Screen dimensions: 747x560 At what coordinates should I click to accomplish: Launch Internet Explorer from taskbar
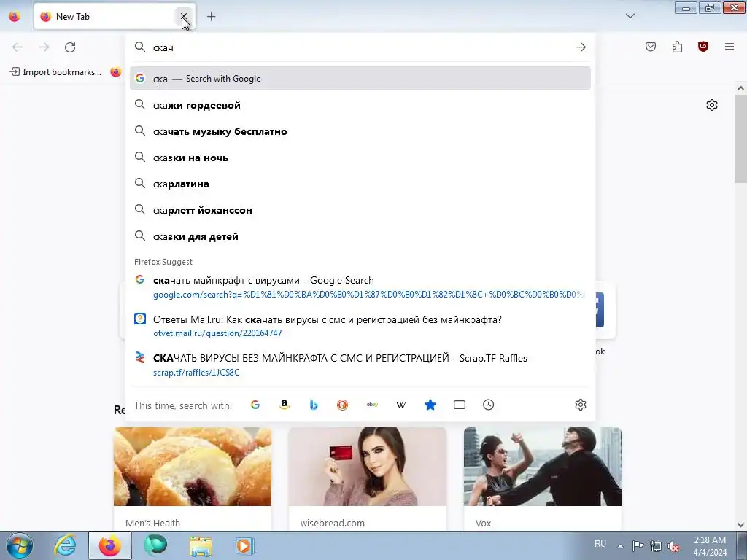coord(65,545)
